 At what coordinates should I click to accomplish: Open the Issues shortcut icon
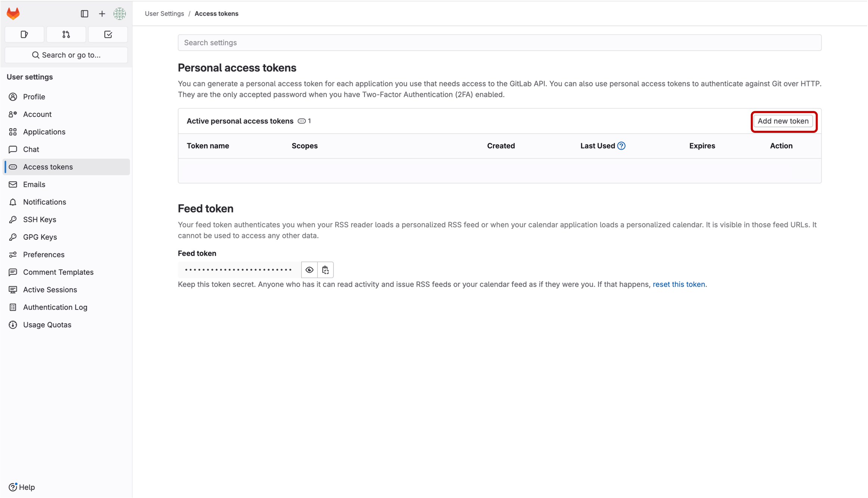click(24, 34)
